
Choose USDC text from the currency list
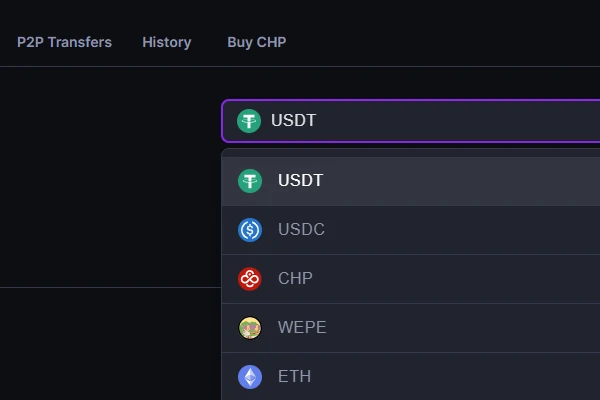pyautogui.click(x=301, y=230)
